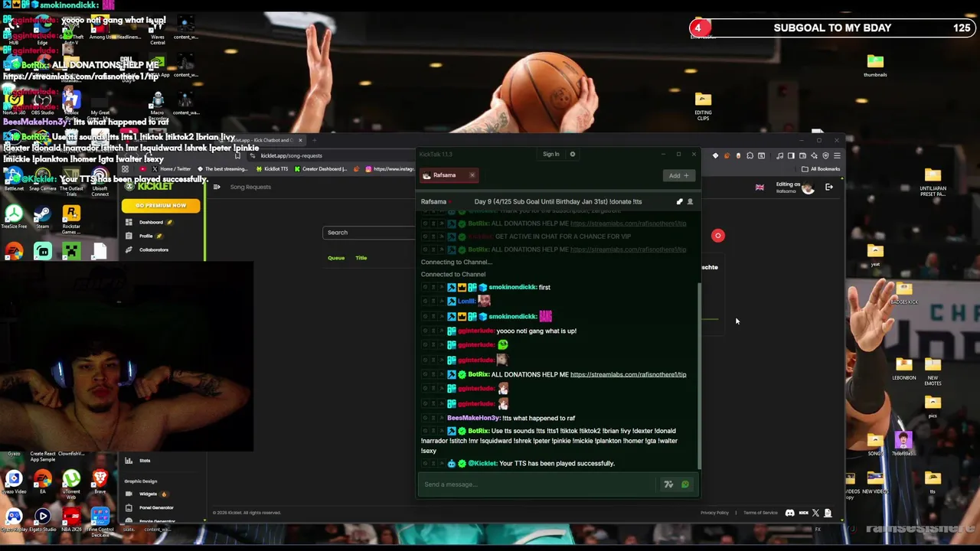The image size is (980, 551).
Task: Open the green Kick emotes button in message bar
Action: [x=685, y=484]
